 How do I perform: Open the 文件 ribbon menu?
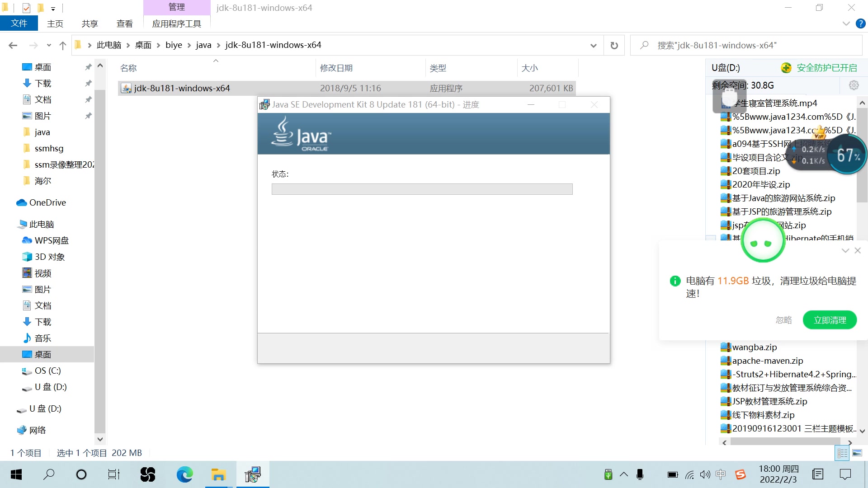pos(19,23)
